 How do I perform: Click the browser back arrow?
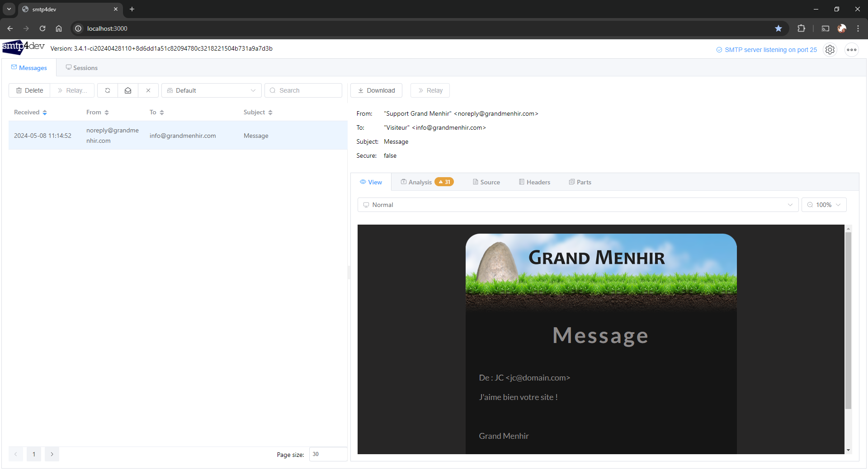tap(10, 28)
